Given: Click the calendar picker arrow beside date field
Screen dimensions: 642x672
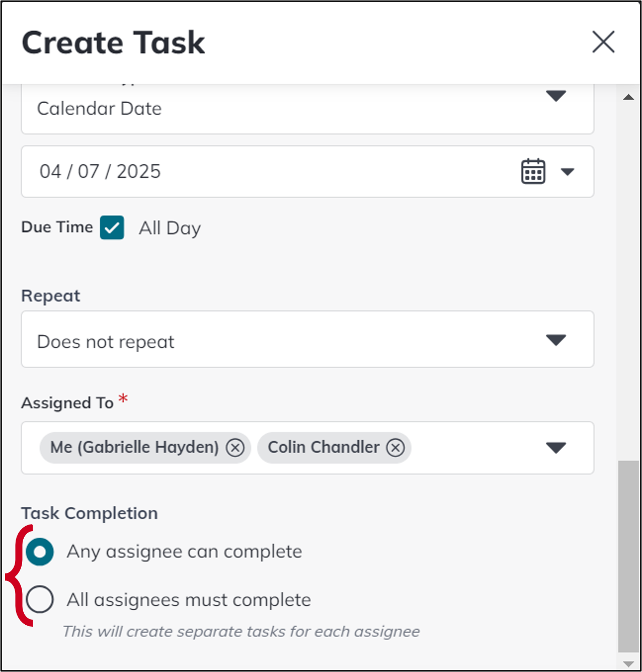Looking at the screenshot, I should click(x=568, y=172).
